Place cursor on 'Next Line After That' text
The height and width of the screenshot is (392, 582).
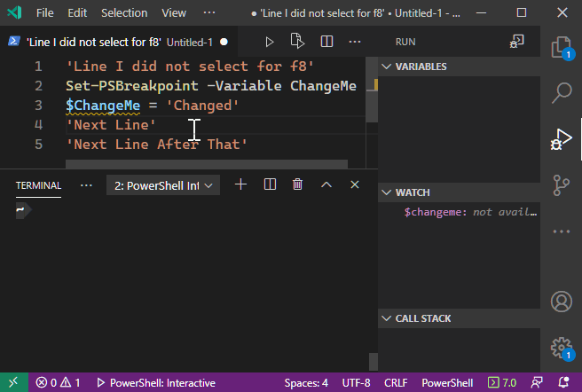(156, 144)
